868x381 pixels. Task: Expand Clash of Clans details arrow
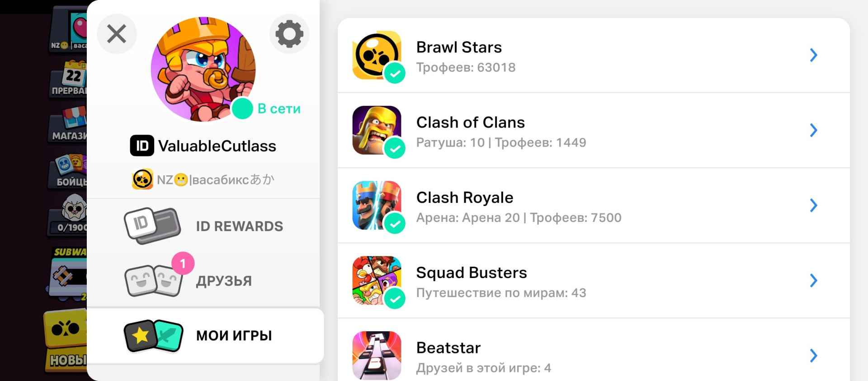[813, 130]
